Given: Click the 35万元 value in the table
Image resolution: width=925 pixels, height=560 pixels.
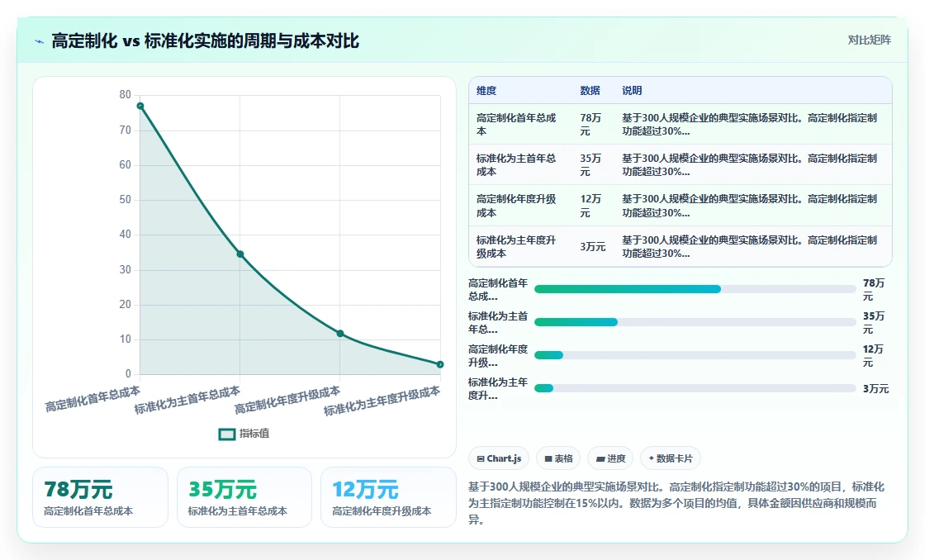Looking at the screenshot, I should click(591, 164).
